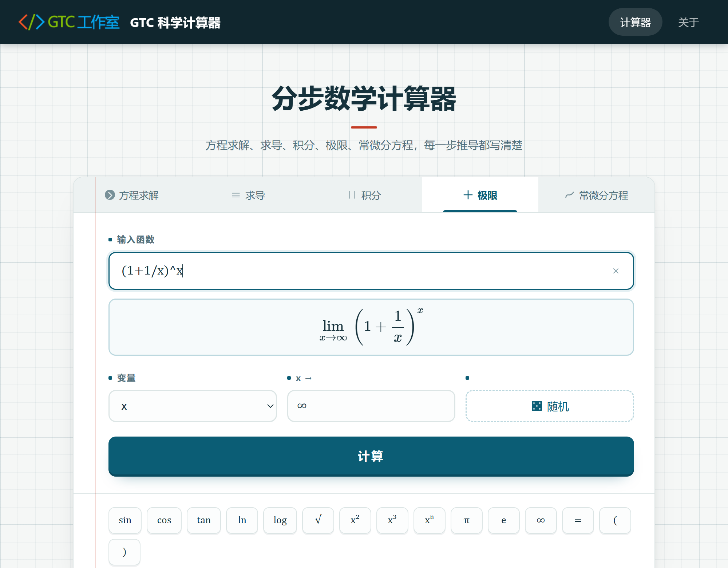The image size is (728, 568).
Task: Insert the equals sign key
Action: (578, 520)
